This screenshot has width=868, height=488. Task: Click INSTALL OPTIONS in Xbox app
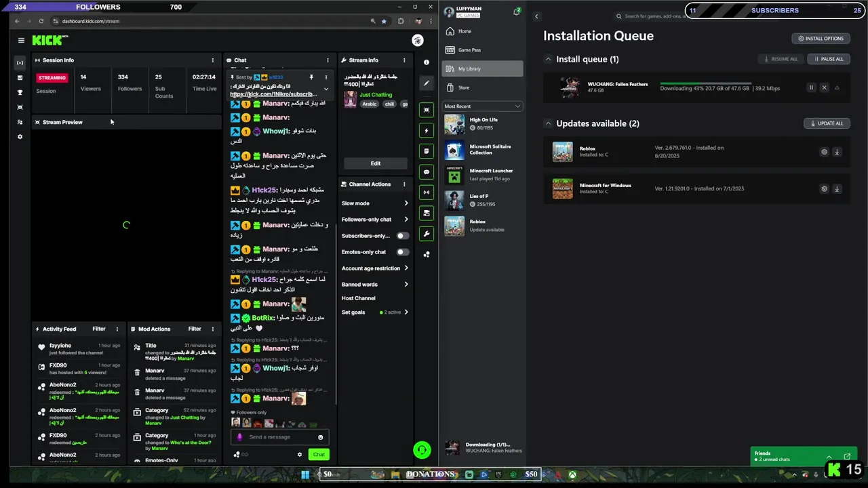[x=821, y=39]
